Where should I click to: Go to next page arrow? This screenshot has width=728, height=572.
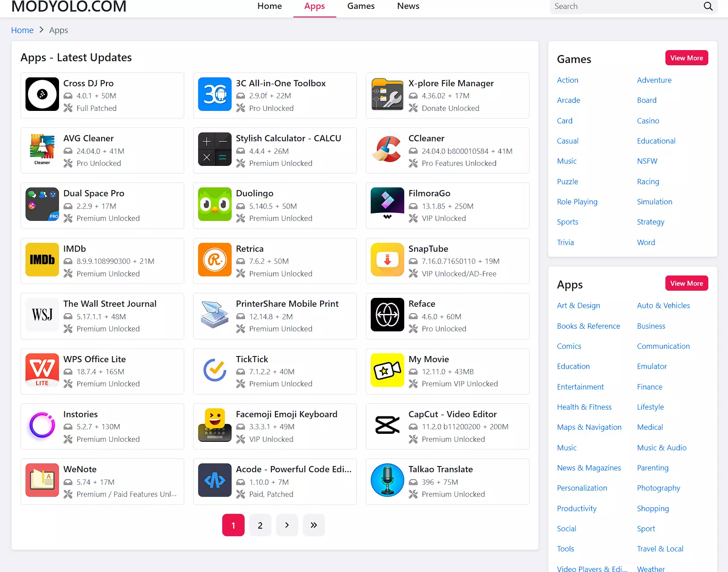click(x=287, y=525)
